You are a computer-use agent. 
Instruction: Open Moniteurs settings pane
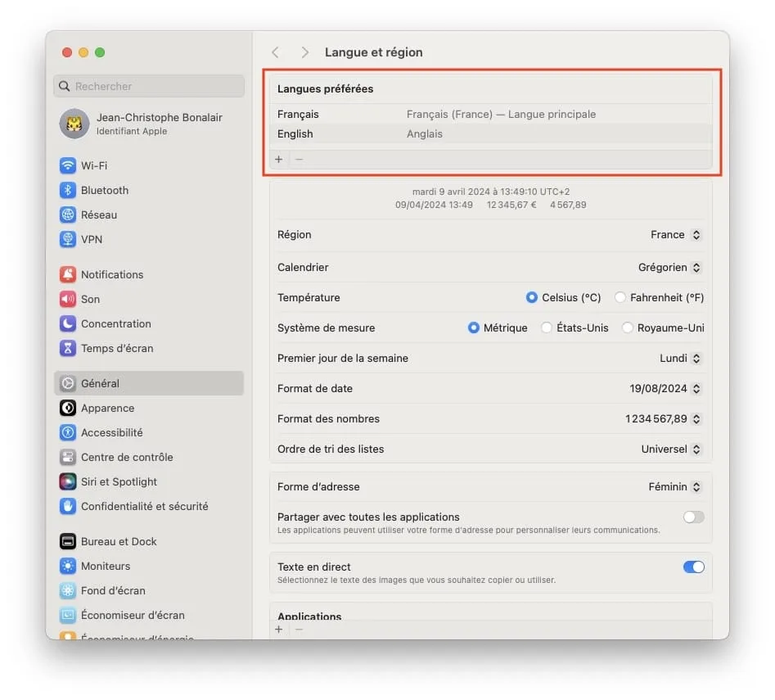coord(149,566)
